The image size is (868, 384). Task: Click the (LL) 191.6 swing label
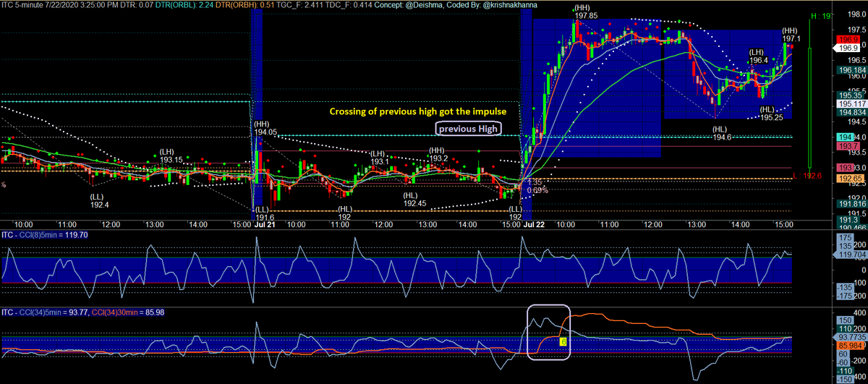265,213
